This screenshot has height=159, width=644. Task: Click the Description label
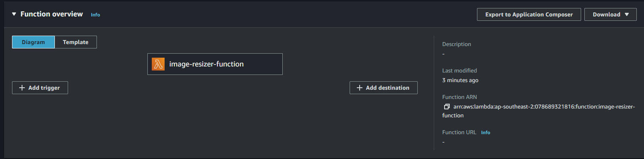(457, 44)
